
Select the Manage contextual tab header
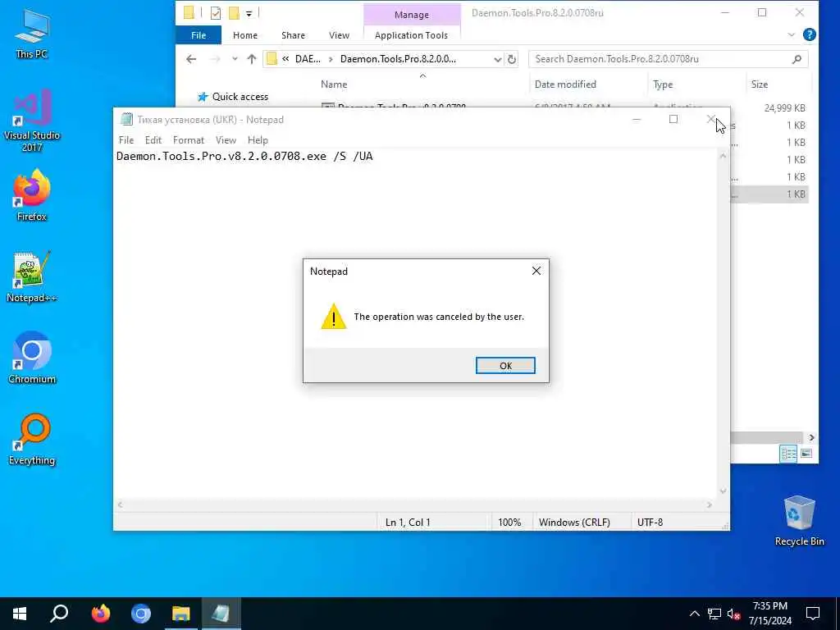[x=412, y=15]
